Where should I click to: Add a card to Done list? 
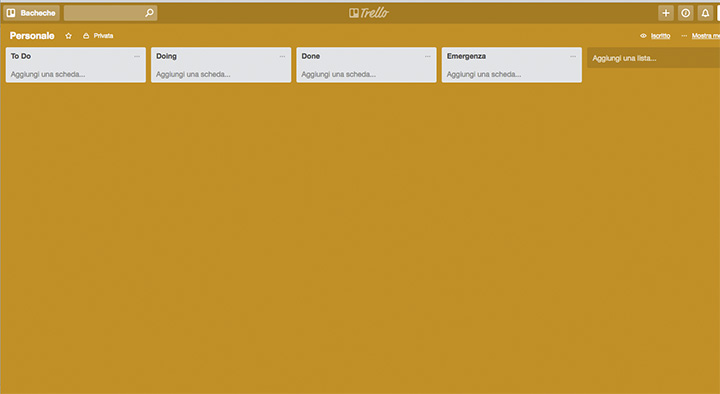338,74
